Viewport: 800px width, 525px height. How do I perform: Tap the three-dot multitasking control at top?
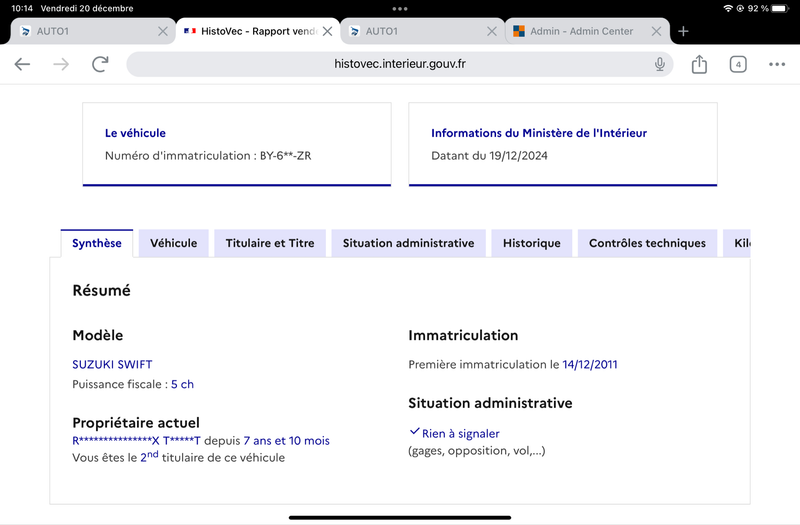pos(400,9)
